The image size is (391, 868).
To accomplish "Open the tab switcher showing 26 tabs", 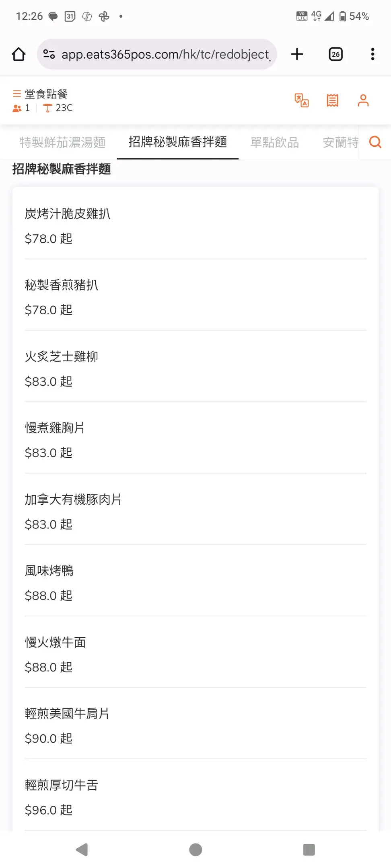I will click(335, 54).
